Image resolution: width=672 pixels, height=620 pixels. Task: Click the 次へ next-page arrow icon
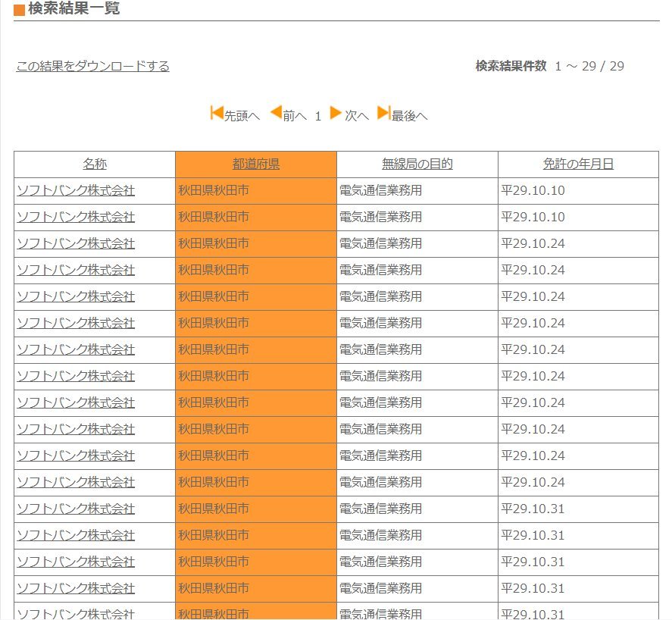[x=336, y=114]
